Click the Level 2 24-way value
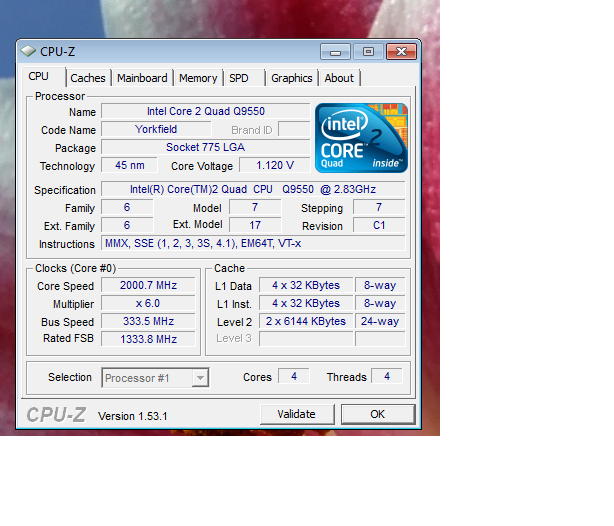 pos(380,321)
